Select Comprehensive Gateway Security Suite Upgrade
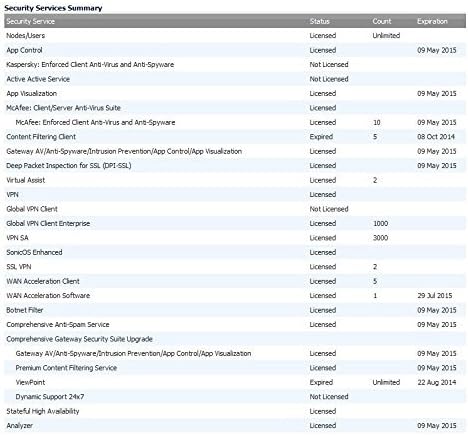 pos(79,339)
